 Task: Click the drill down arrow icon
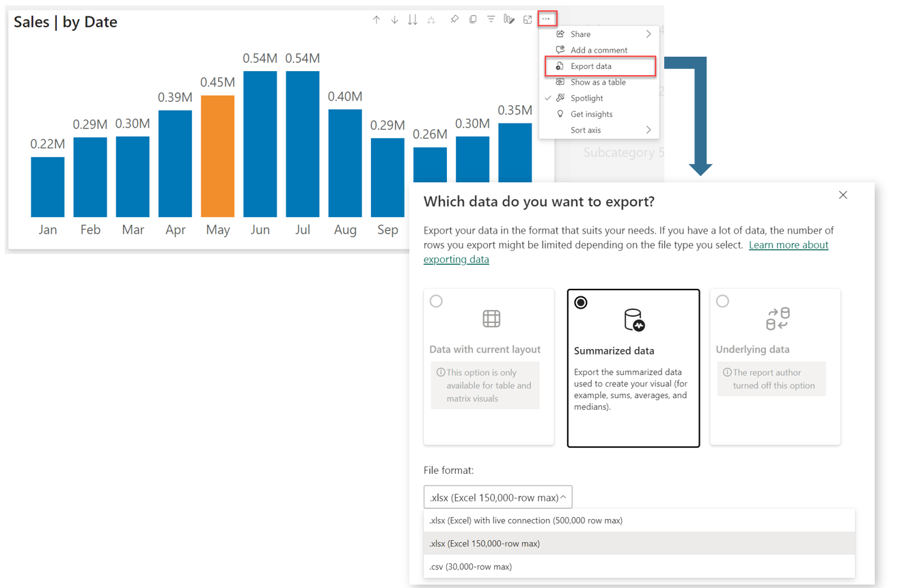pyautogui.click(x=394, y=20)
